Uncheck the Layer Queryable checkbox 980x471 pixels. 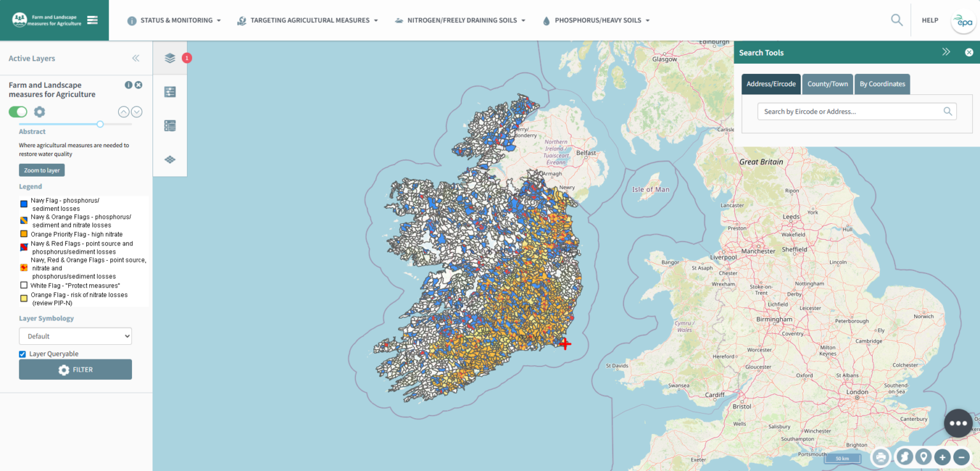(x=22, y=354)
